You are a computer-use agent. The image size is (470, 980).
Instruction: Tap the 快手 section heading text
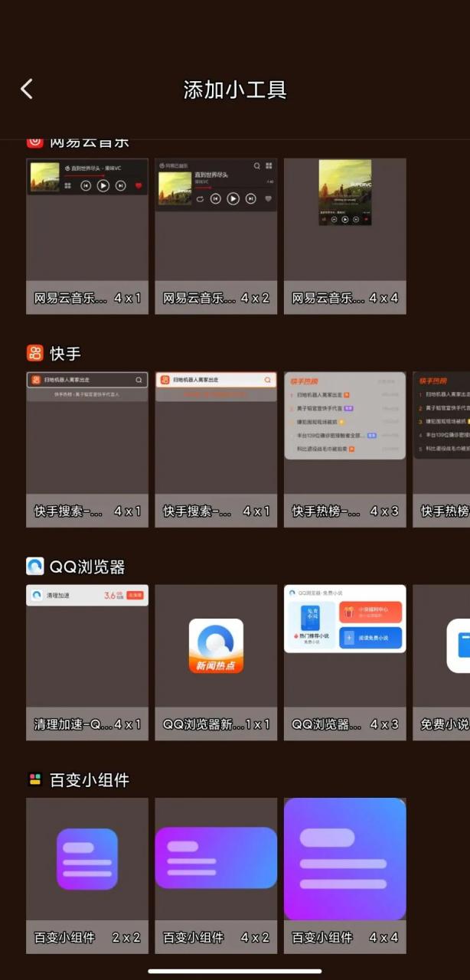click(65, 353)
